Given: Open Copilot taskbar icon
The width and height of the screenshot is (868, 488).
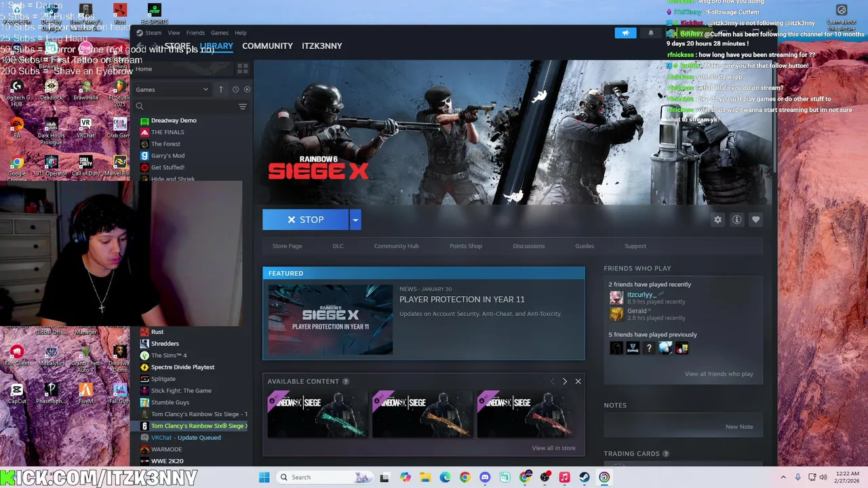Looking at the screenshot, I should tap(405, 477).
